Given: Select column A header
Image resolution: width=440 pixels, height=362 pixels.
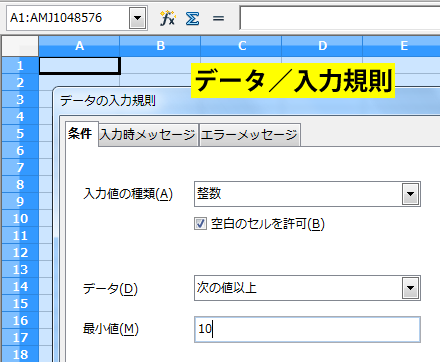Looking at the screenshot, I should [79, 46].
